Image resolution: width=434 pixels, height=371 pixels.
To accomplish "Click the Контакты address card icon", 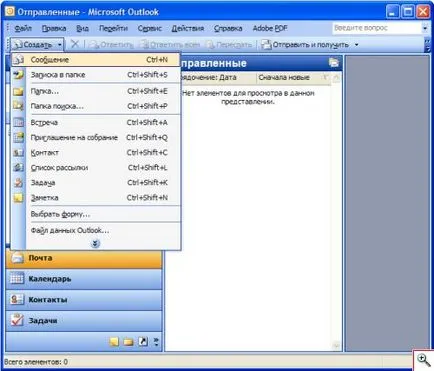I will [x=17, y=299].
